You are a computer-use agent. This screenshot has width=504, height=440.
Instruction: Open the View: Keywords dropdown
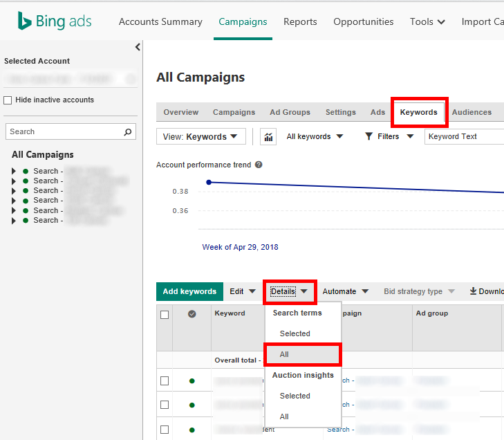200,137
